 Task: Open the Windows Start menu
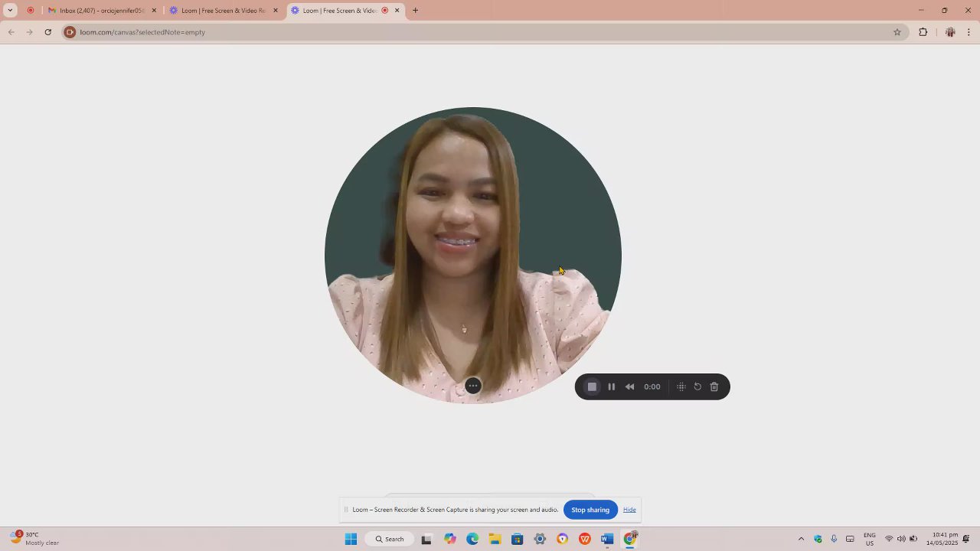pyautogui.click(x=351, y=540)
